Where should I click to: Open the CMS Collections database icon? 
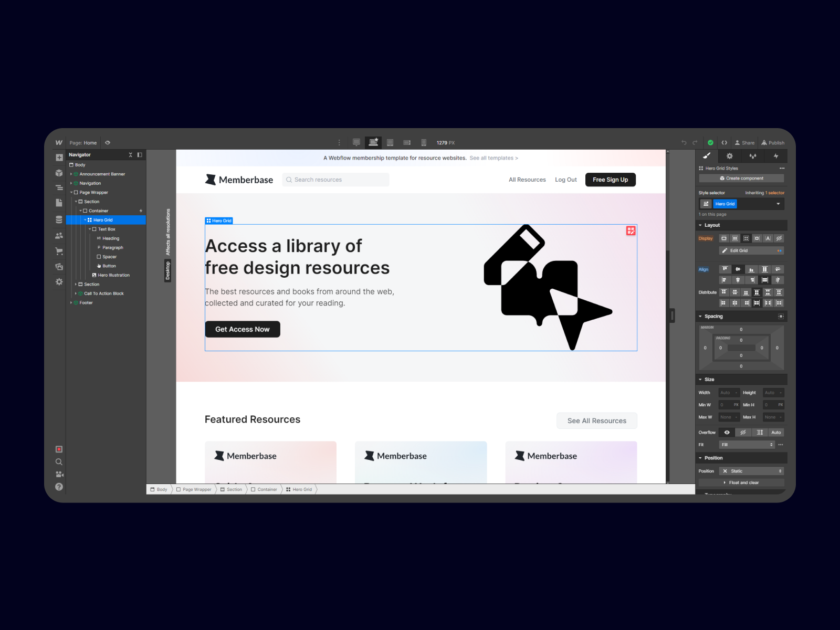pyautogui.click(x=59, y=219)
